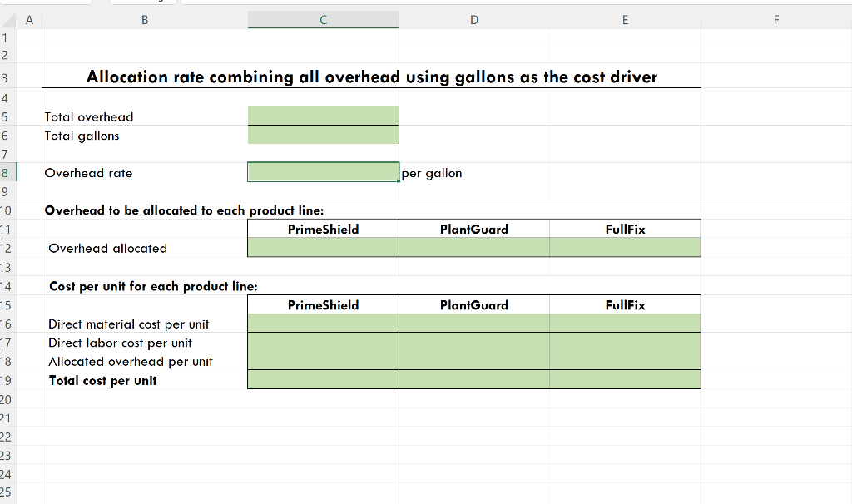Select Direct material cost cell for PlantGuard
Viewport: 852px width, 504px height.
tap(473, 324)
